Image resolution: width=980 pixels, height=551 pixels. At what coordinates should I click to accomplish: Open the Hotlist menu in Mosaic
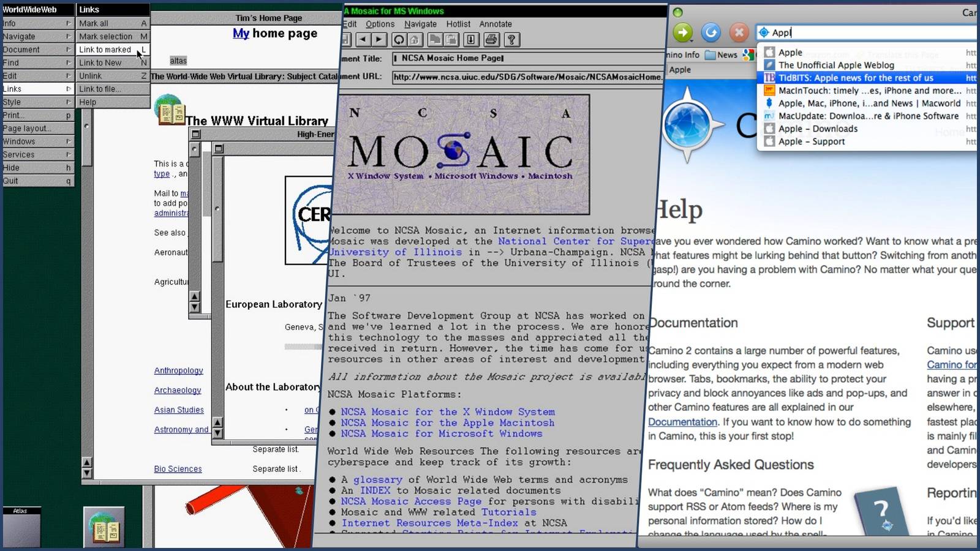click(x=458, y=24)
